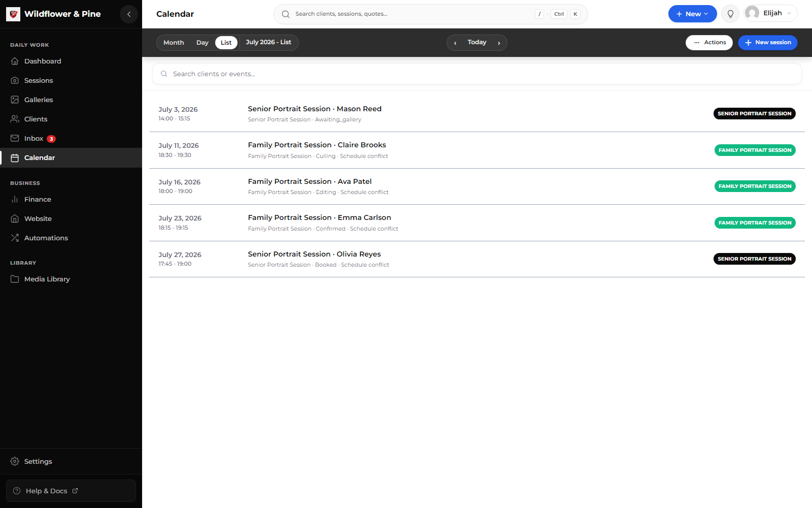Go to previous period arrow
The image size is (812, 508).
[455, 43]
